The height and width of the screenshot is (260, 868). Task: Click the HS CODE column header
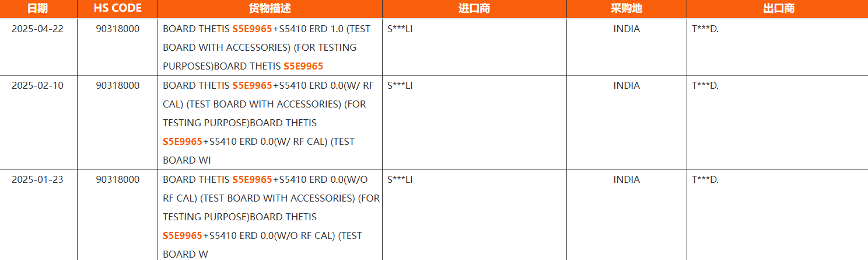[x=117, y=9]
